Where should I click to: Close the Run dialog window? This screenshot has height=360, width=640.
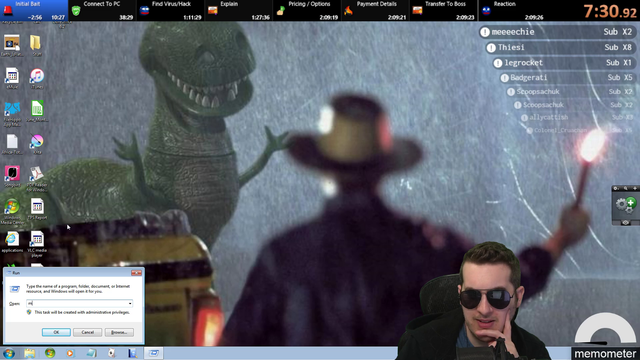[136, 273]
